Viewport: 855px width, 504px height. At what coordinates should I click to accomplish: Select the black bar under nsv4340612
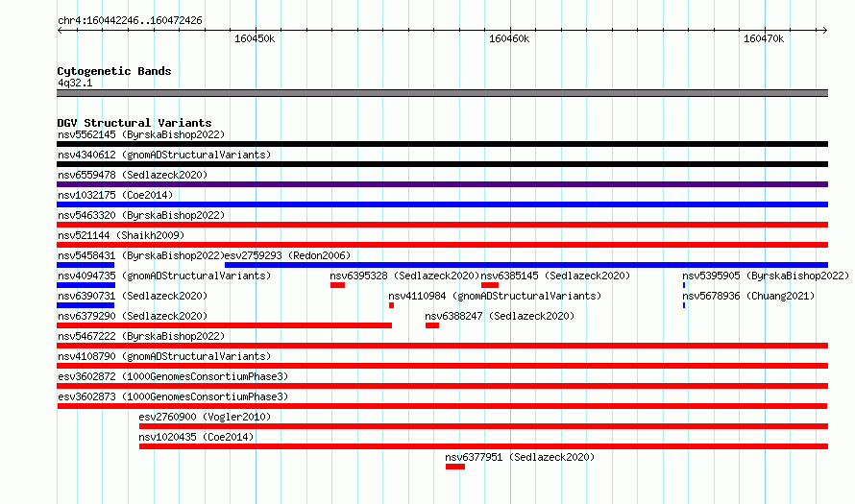[x=442, y=164]
